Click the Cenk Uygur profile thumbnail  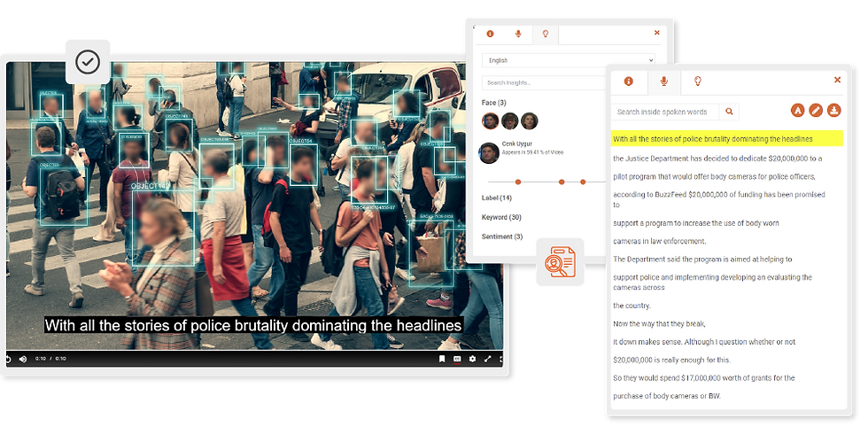coord(489,152)
